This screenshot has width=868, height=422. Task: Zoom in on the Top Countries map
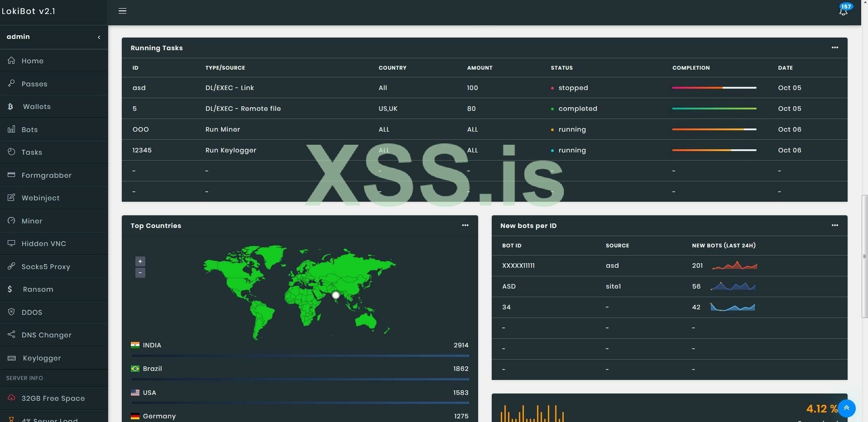[140, 261]
